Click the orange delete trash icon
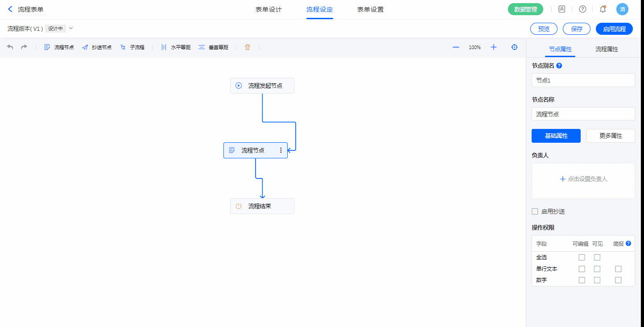Image resolution: width=644 pixels, height=327 pixels. (x=248, y=47)
